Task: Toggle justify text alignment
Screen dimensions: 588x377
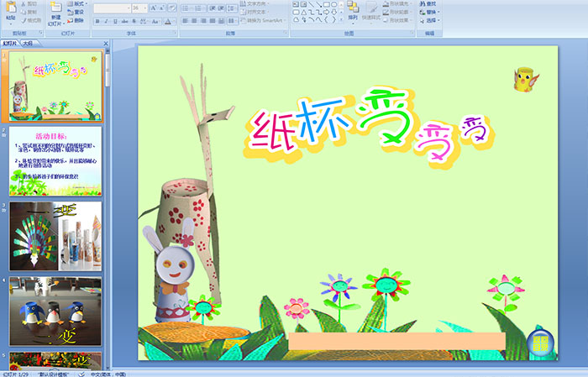Action: point(213,21)
